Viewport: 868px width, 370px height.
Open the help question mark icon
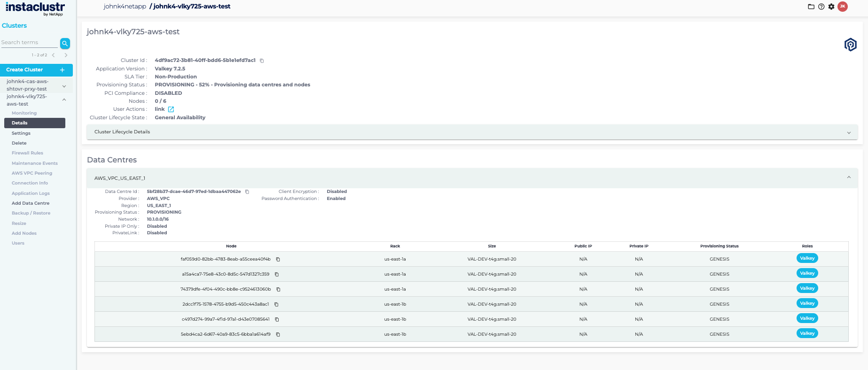pos(821,7)
